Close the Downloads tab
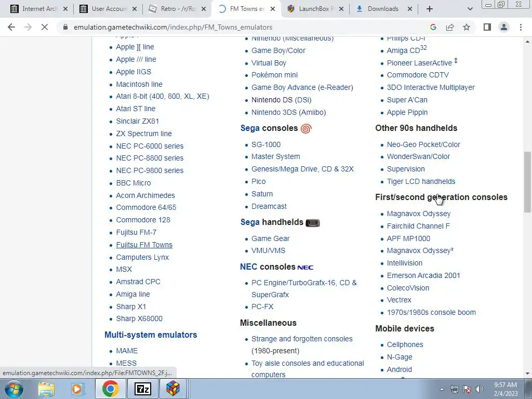Image resolution: width=532 pixels, height=399 pixels. click(x=410, y=9)
